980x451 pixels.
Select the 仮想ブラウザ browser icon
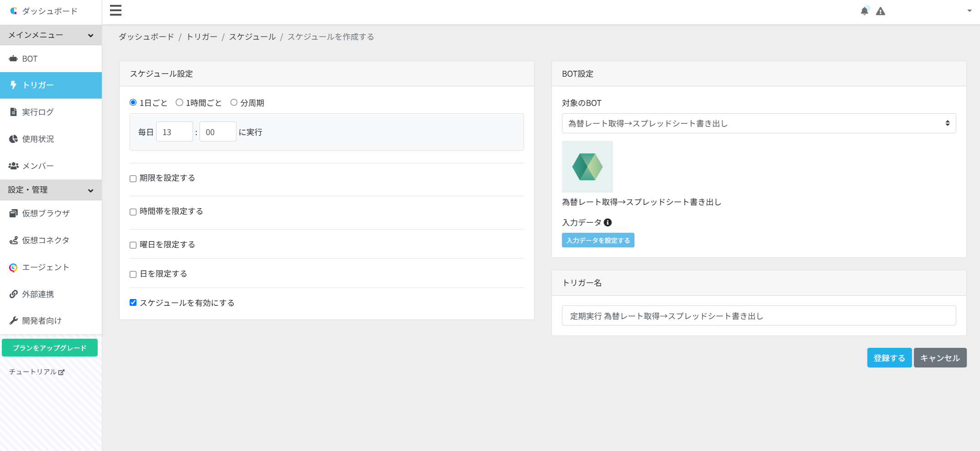pos(13,213)
